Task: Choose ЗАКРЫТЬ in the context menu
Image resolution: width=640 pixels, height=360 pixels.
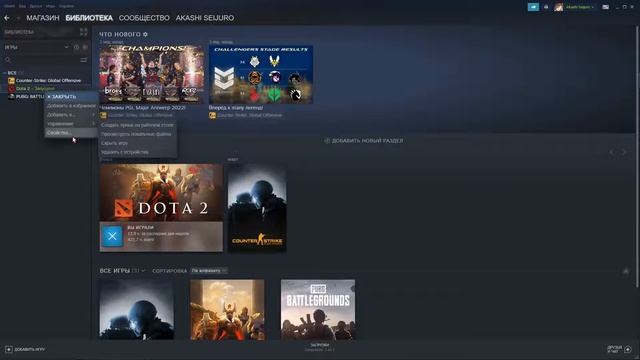Action: [71, 97]
